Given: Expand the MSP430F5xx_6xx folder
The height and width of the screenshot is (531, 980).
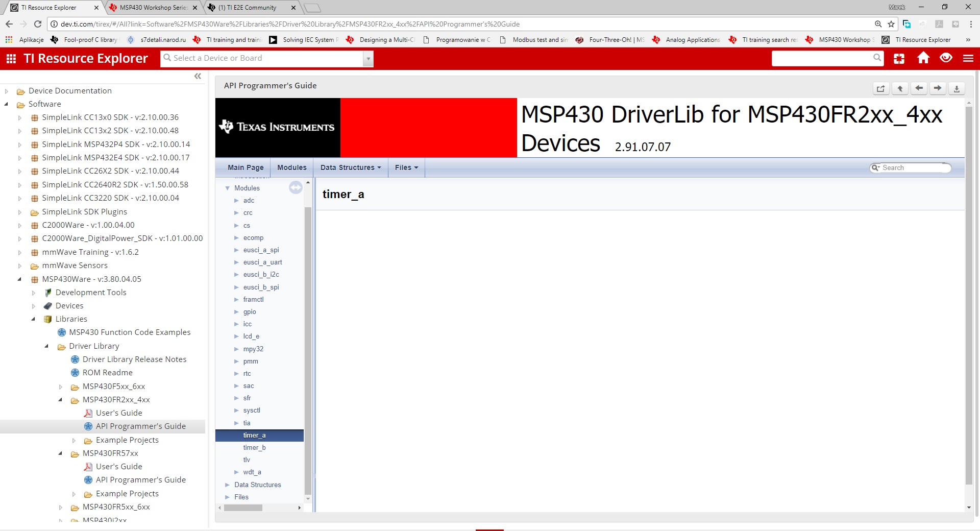Looking at the screenshot, I should click(60, 387).
